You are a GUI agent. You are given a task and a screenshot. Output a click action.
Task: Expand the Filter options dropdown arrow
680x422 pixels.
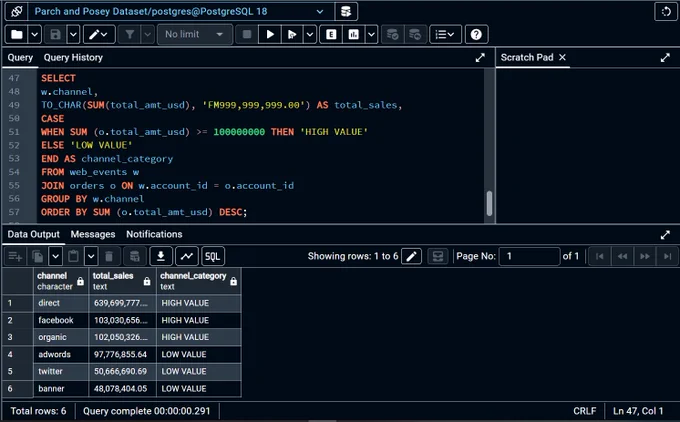(148, 34)
